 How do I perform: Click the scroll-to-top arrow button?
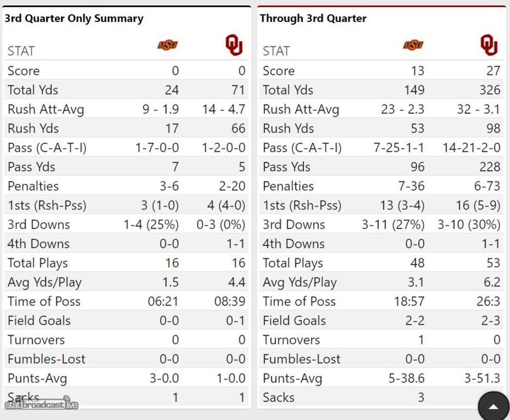point(493,406)
